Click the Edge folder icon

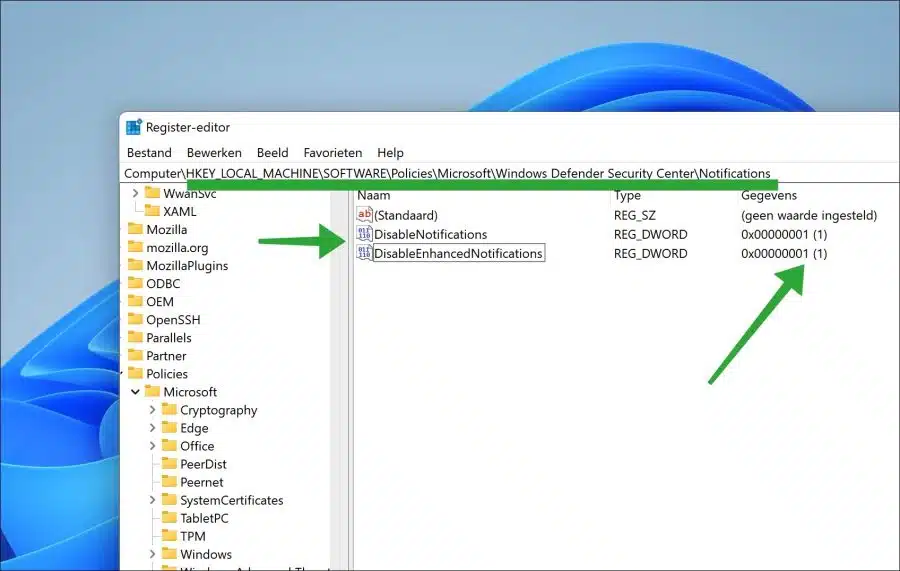(169, 428)
